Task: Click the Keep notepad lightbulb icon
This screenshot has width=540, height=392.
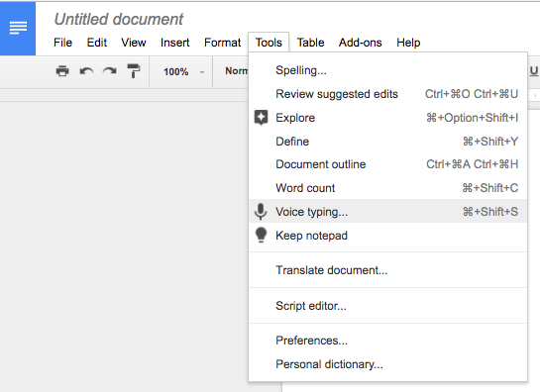Action: pos(261,236)
